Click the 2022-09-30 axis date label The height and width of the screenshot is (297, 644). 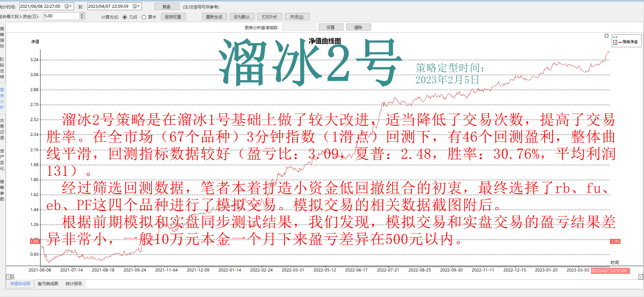tap(451, 270)
